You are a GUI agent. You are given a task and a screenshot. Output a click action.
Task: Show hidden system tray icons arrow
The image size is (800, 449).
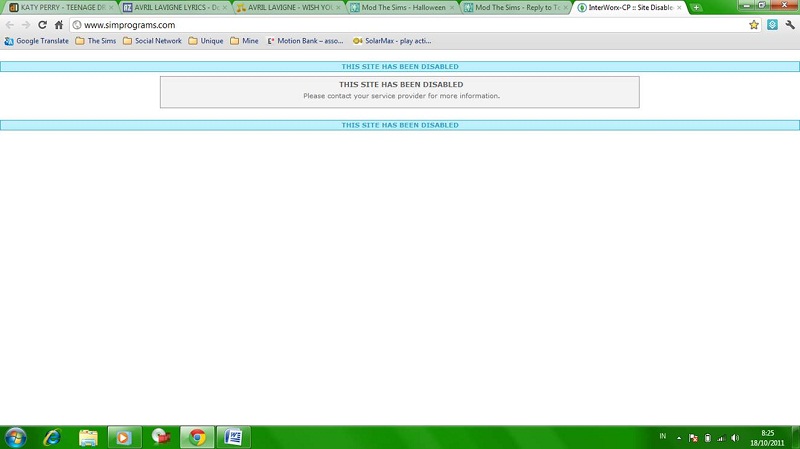679,437
